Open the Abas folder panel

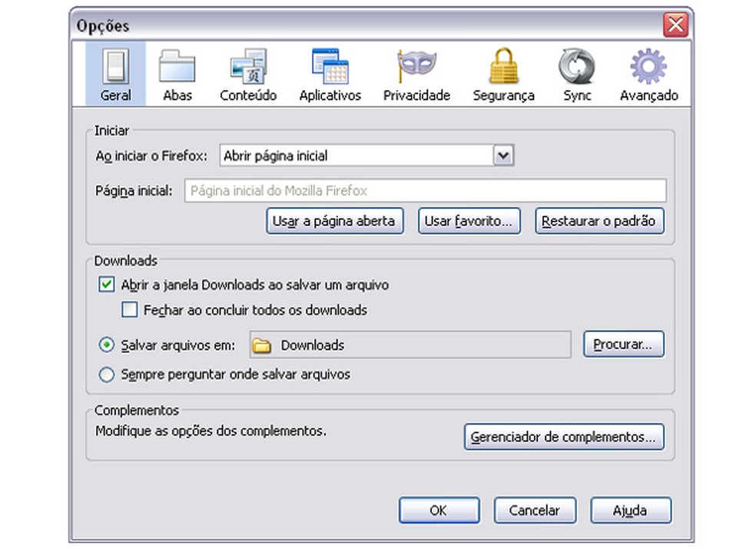pyautogui.click(x=177, y=75)
